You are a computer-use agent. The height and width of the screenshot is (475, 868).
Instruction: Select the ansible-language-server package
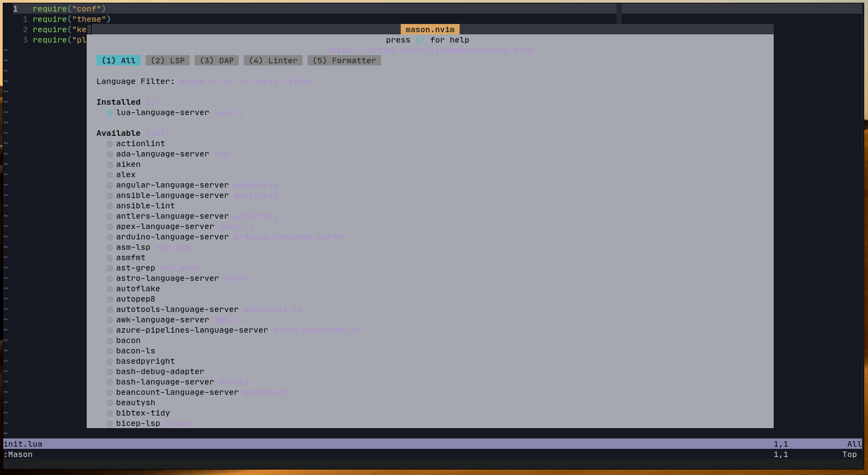pyautogui.click(x=172, y=195)
